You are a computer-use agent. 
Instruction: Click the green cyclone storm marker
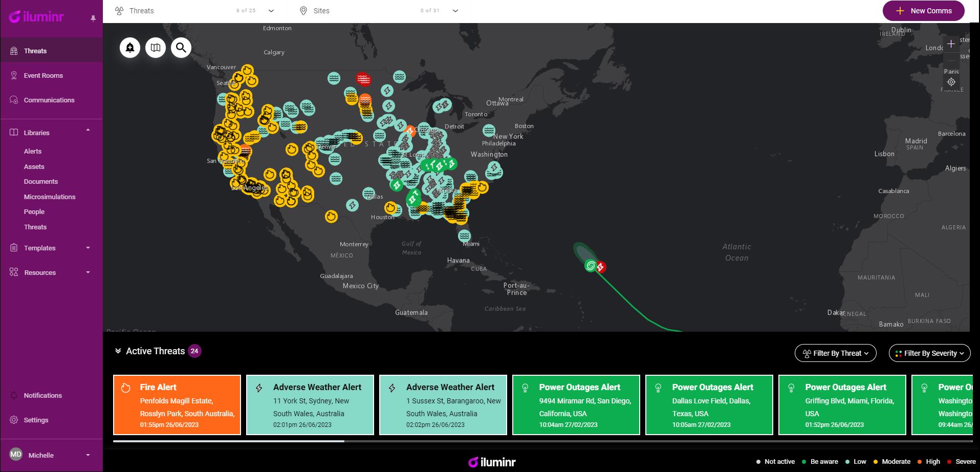[x=591, y=265]
